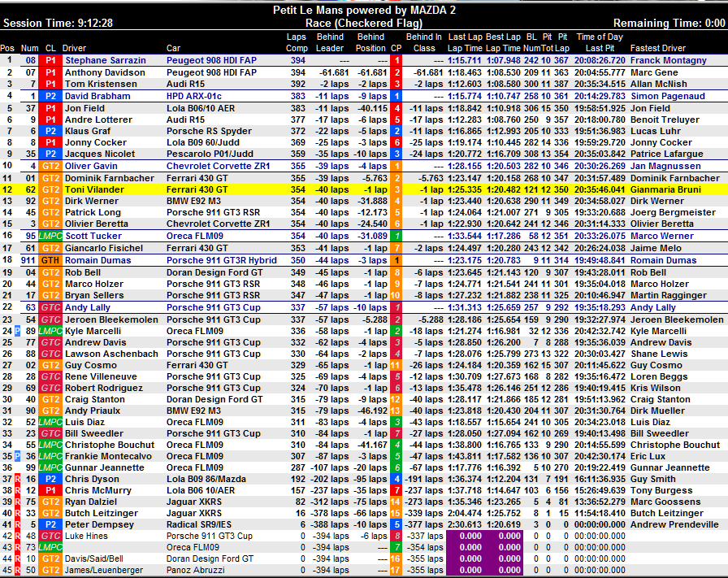The height and width of the screenshot is (578, 728).
Task: Click the green LMPC badge next to Scott Tucker
Action: [50, 237]
